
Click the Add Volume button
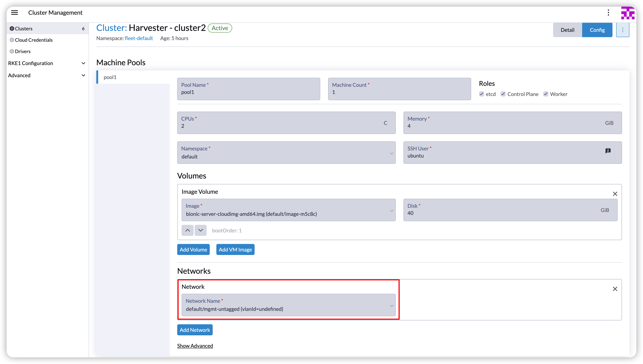point(193,249)
